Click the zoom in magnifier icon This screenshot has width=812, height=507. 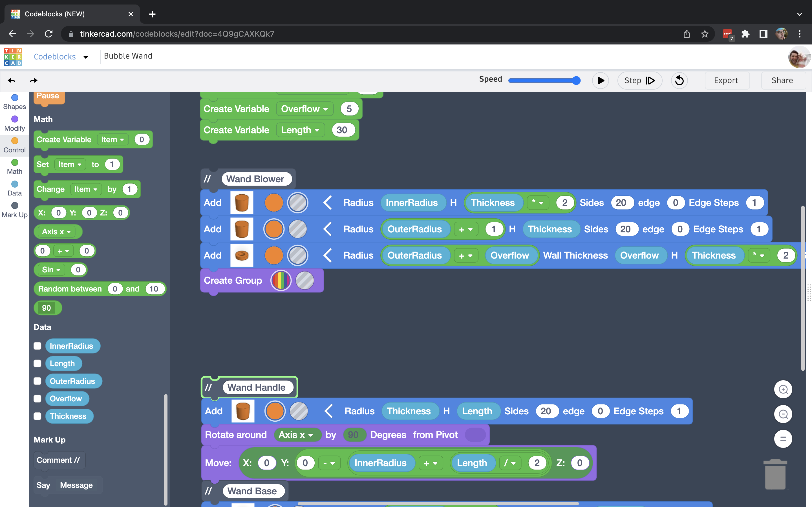pos(783,389)
